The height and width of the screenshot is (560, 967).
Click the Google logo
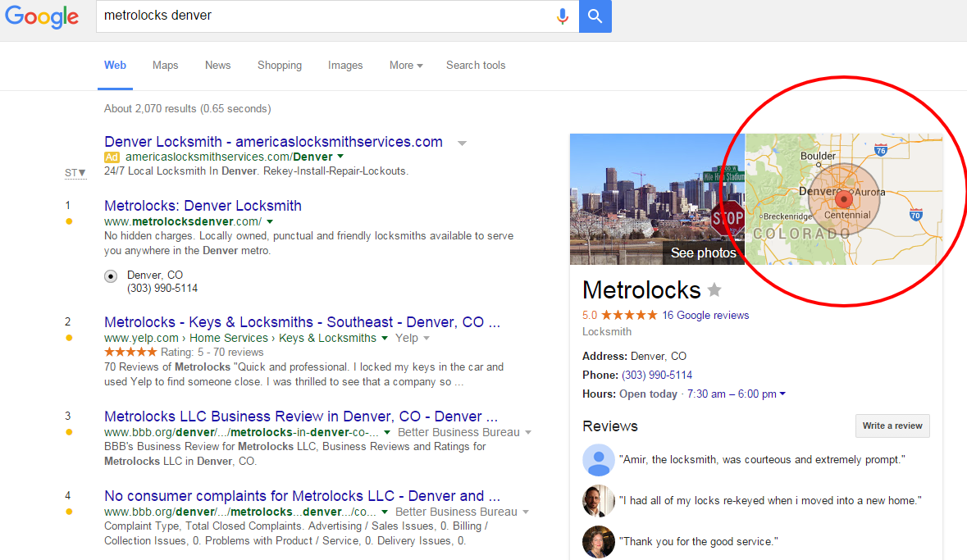(42, 16)
